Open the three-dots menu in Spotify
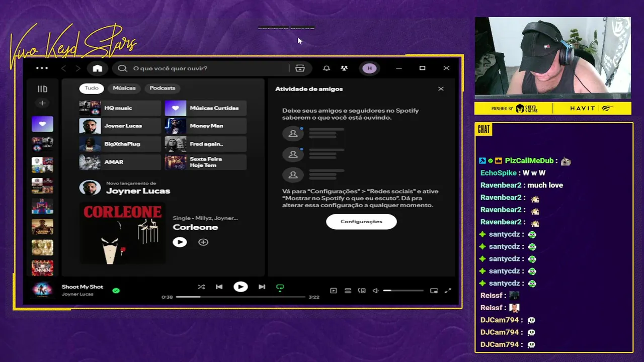This screenshot has width=644, height=362. coord(42,68)
